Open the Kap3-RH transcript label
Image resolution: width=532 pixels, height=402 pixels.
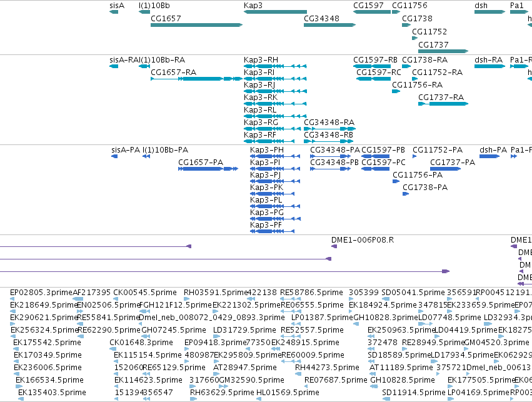(x=261, y=60)
